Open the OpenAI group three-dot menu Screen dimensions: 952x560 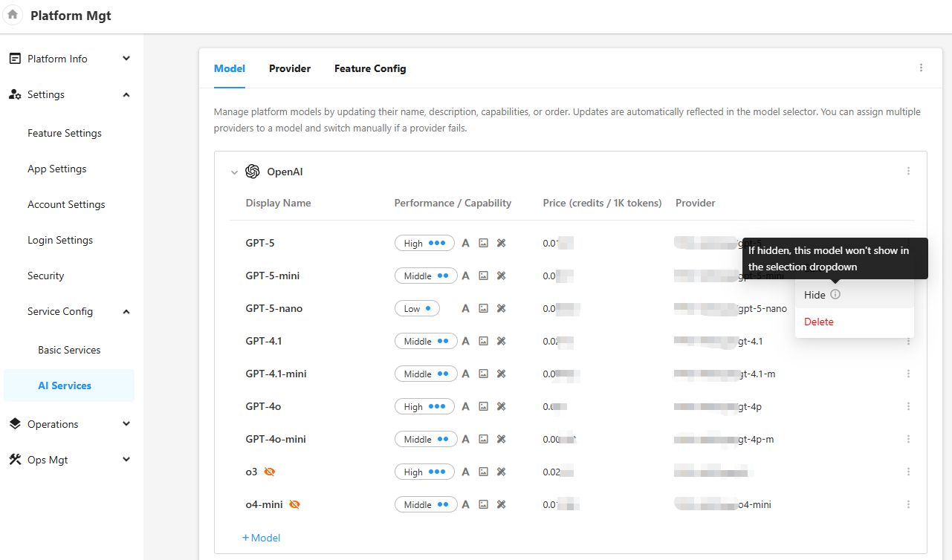[908, 172]
